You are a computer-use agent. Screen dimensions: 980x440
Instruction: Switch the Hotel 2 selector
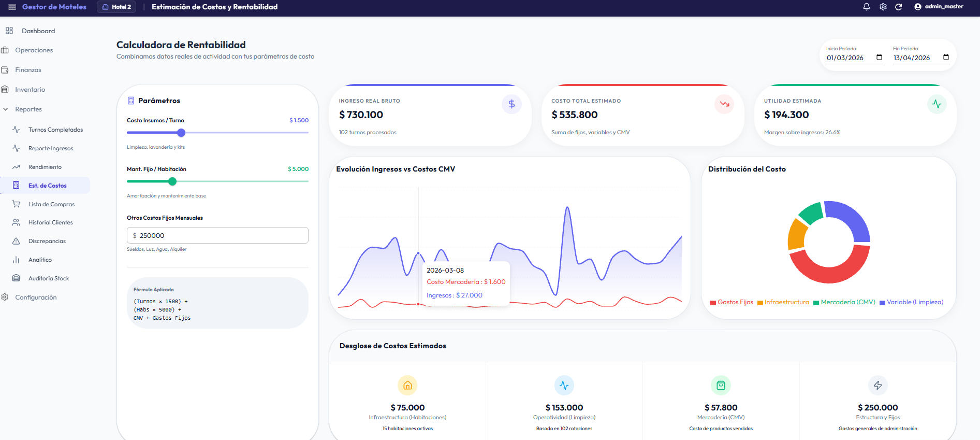(x=116, y=7)
